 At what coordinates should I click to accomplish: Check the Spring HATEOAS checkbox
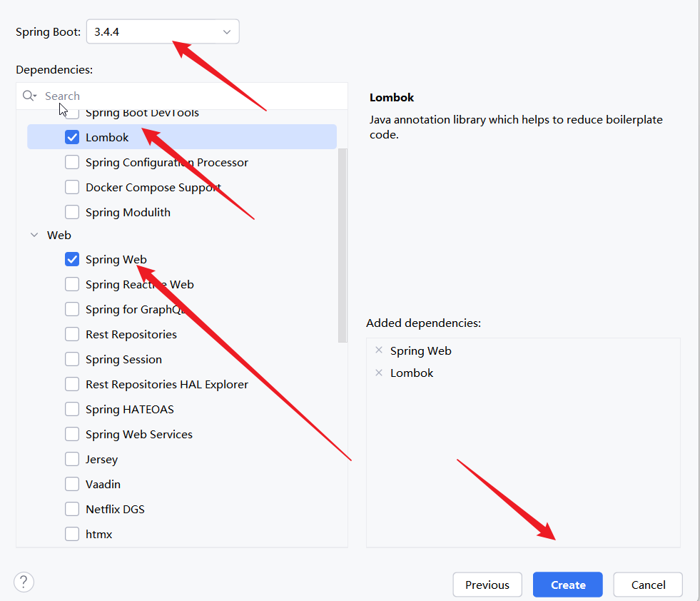pos(72,410)
